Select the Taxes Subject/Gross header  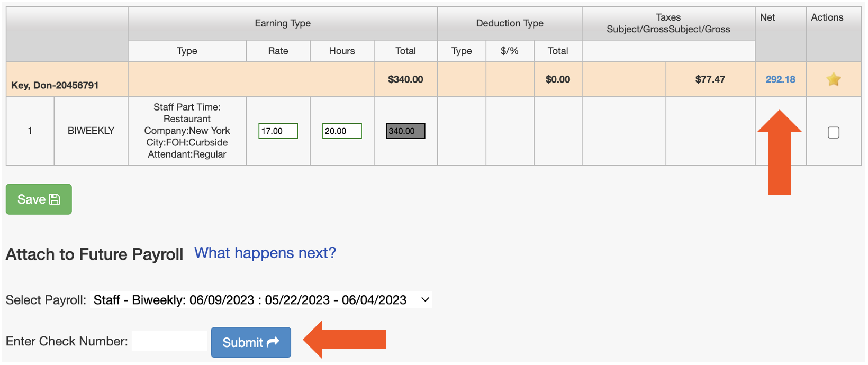(x=668, y=23)
